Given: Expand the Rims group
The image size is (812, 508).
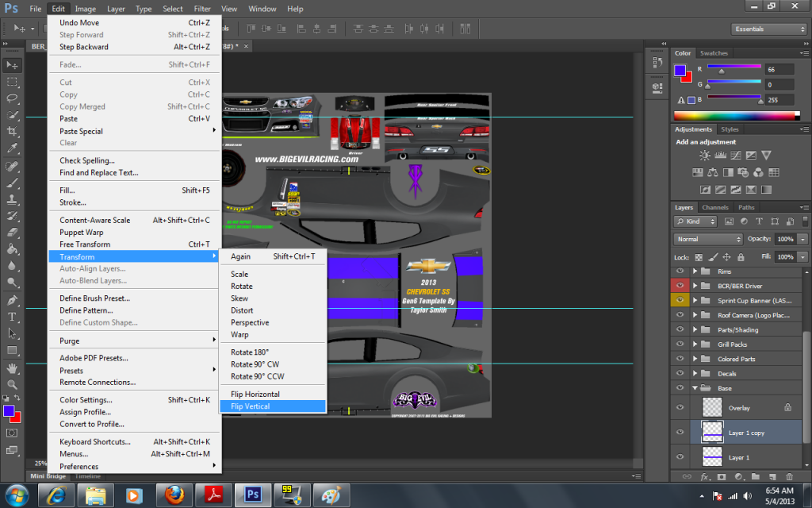Looking at the screenshot, I should [x=695, y=271].
